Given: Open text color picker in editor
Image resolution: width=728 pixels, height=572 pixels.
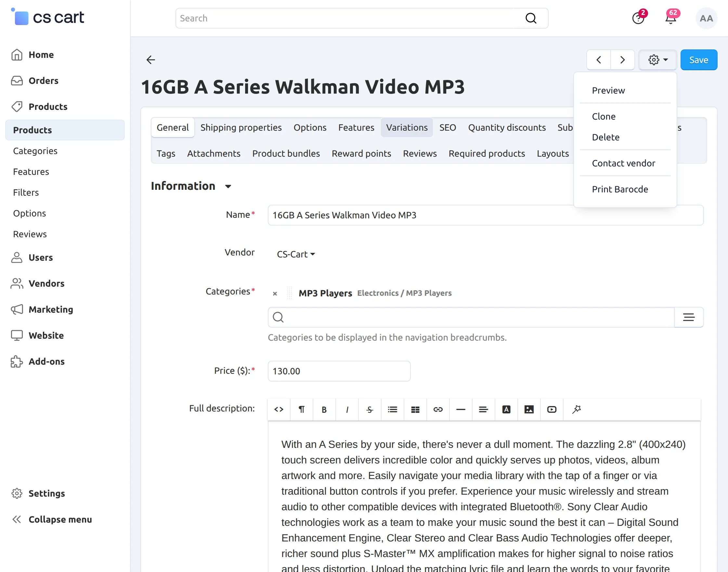Looking at the screenshot, I should click(x=506, y=409).
